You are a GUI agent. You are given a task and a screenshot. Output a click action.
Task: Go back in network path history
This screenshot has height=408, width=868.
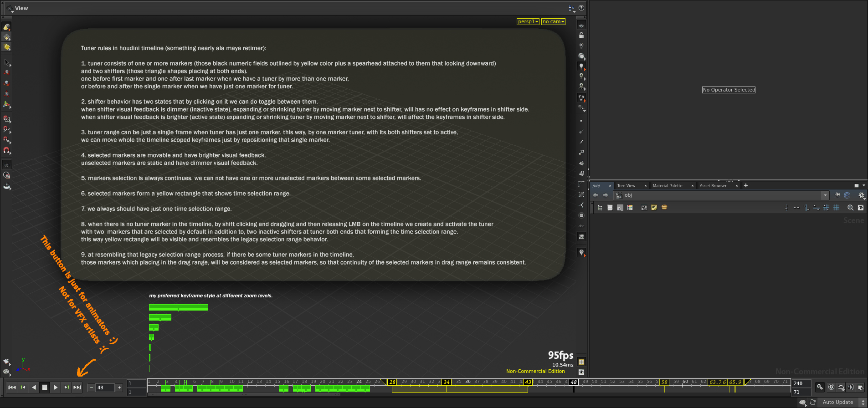click(596, 195)
